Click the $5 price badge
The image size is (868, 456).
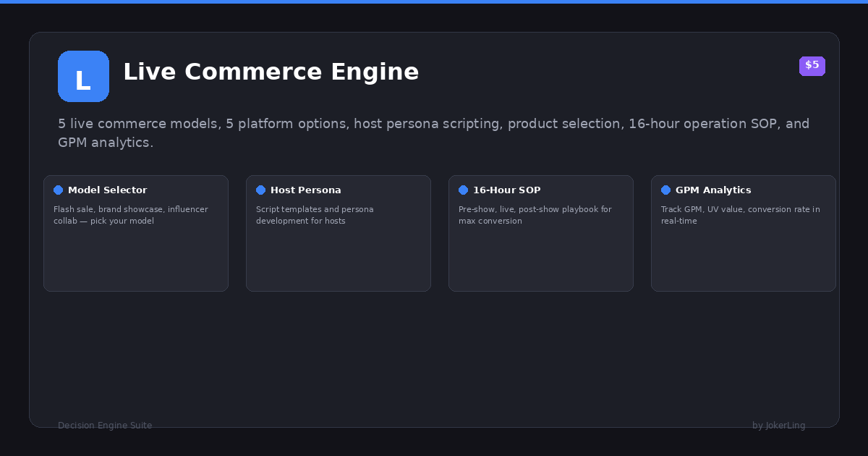point(812,66)
